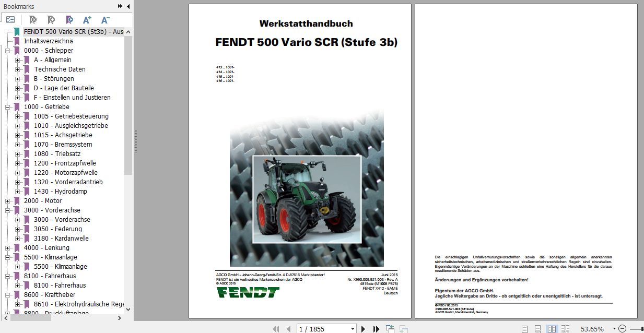Collapse the 3000 - Vorderachse parent bookmark
Viewport: 644px width, 333px height.
8,210
